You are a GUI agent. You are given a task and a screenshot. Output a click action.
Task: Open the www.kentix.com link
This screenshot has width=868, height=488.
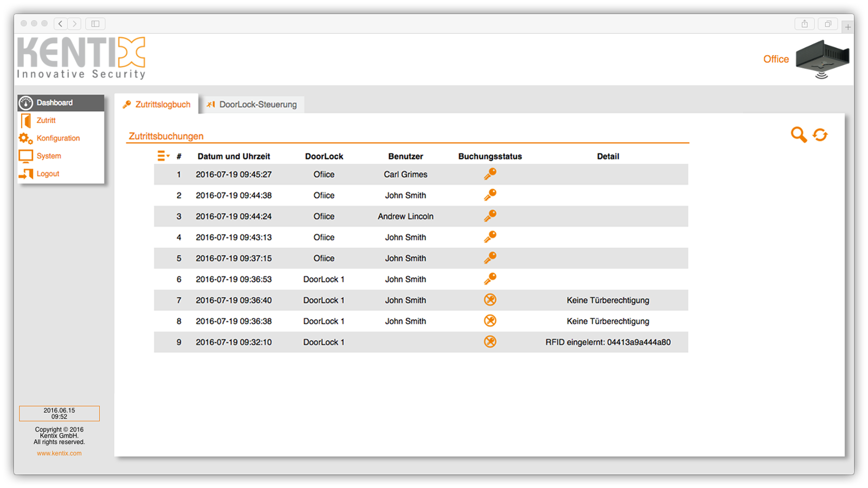(59, 453)
